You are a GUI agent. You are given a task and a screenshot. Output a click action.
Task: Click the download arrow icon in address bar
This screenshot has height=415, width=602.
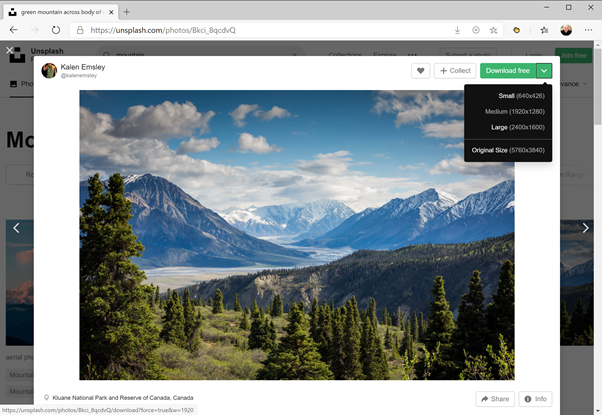(x=457, y=30)
